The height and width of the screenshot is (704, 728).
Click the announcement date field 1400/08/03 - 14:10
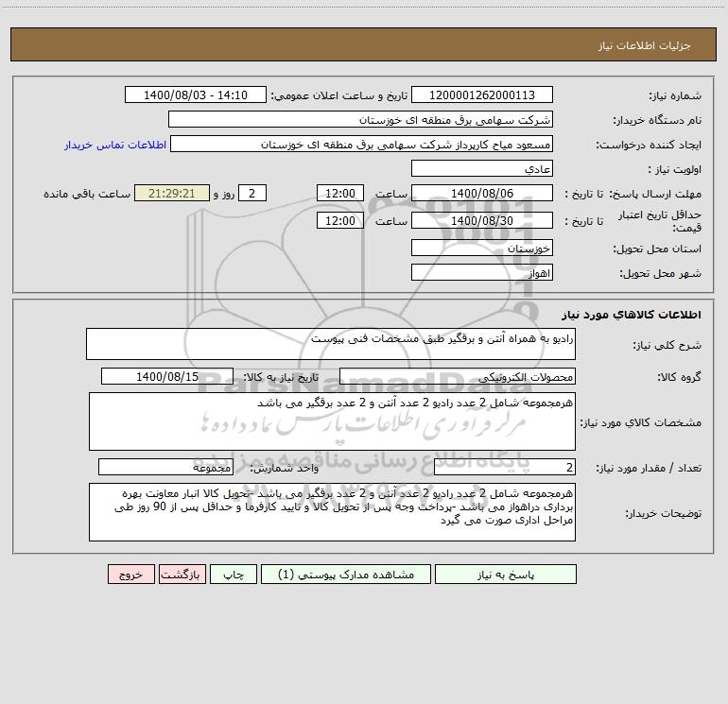[x=196, y=94]
